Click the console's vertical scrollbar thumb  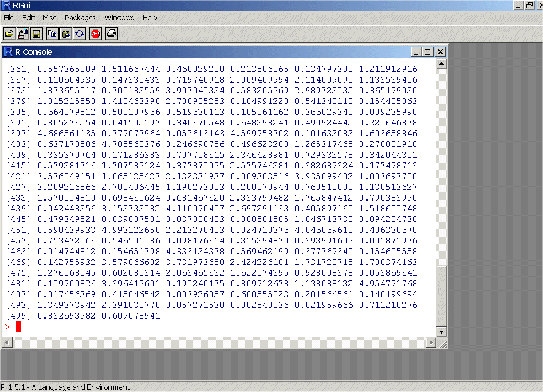[x=442, y=295]
